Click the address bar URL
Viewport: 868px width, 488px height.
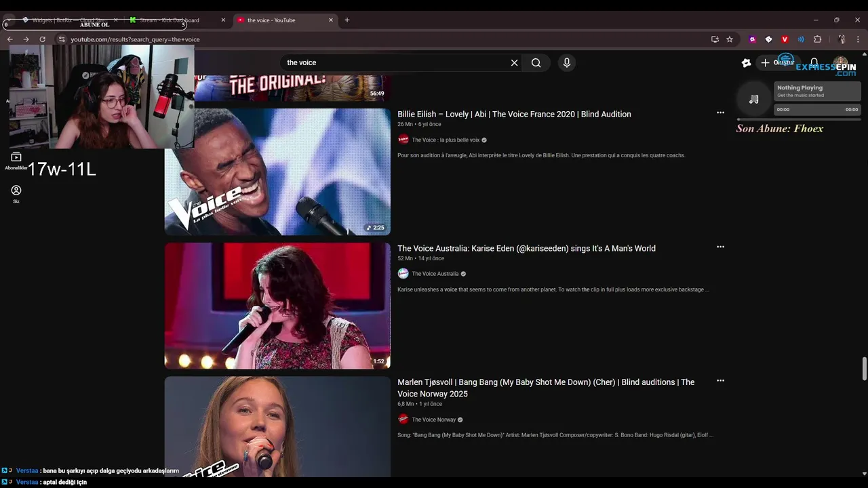[x=135, y=39]
